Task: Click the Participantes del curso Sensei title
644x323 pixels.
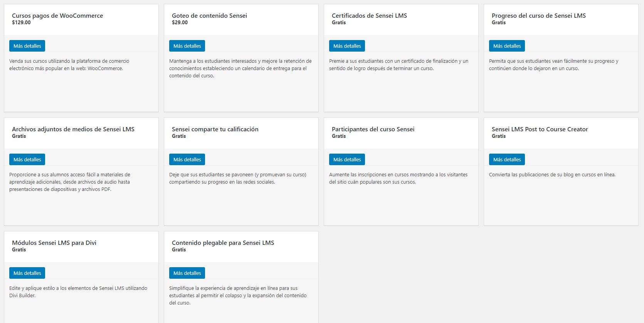Action: click(x=373, y=129)
